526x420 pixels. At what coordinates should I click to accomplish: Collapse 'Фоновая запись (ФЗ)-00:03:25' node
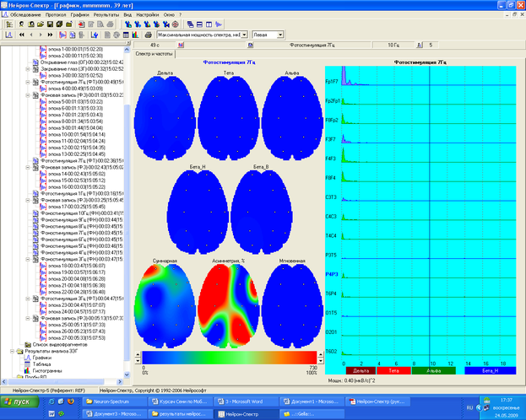[28, 200]
